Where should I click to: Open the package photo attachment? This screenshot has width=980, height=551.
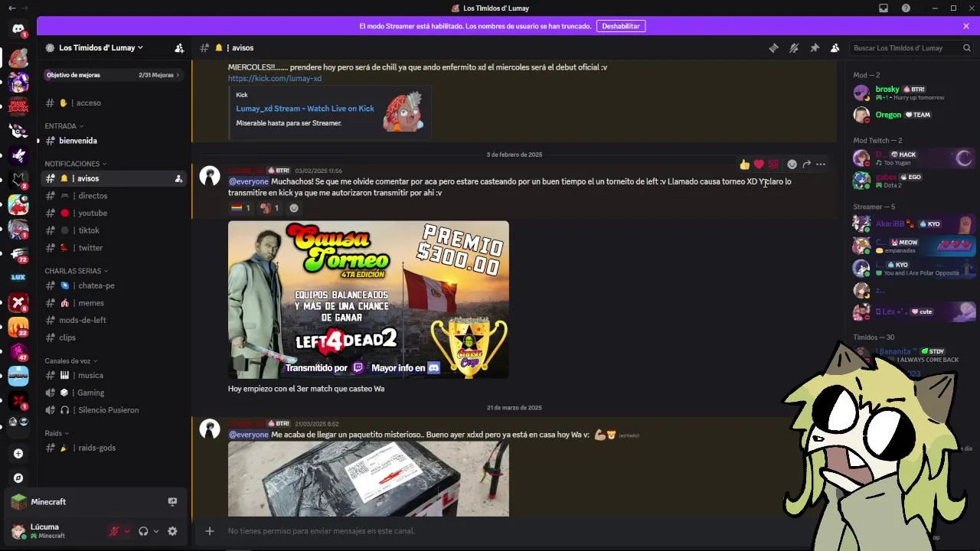click(368, 479)
